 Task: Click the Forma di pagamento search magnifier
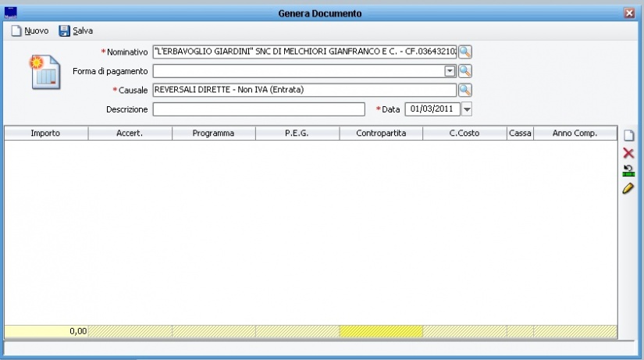tap(464, 71)
